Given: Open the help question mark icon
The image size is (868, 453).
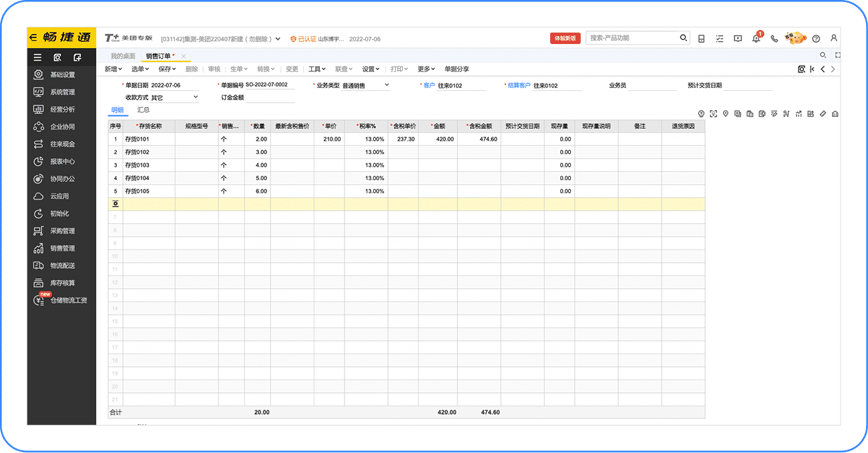Looking at the screenshot, I should click(816, 39).
